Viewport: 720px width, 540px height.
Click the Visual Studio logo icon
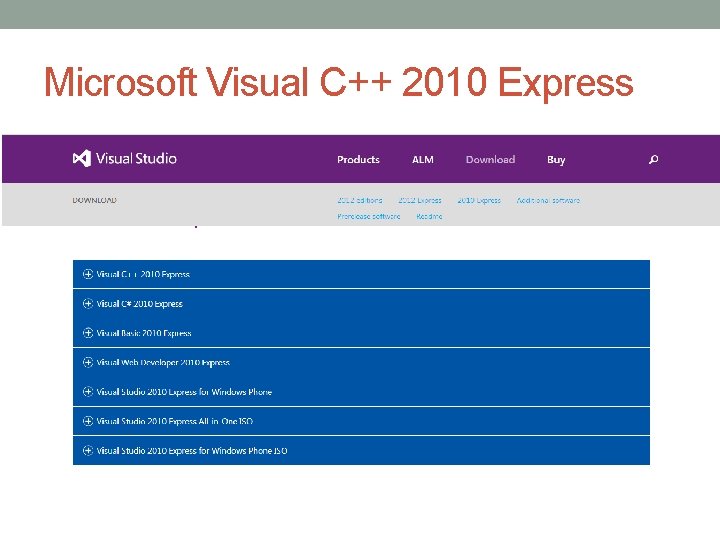(x=82, y=159)
